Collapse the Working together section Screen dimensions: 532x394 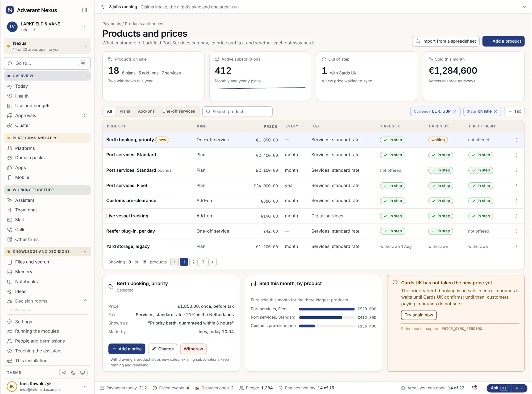click(47, 190)
